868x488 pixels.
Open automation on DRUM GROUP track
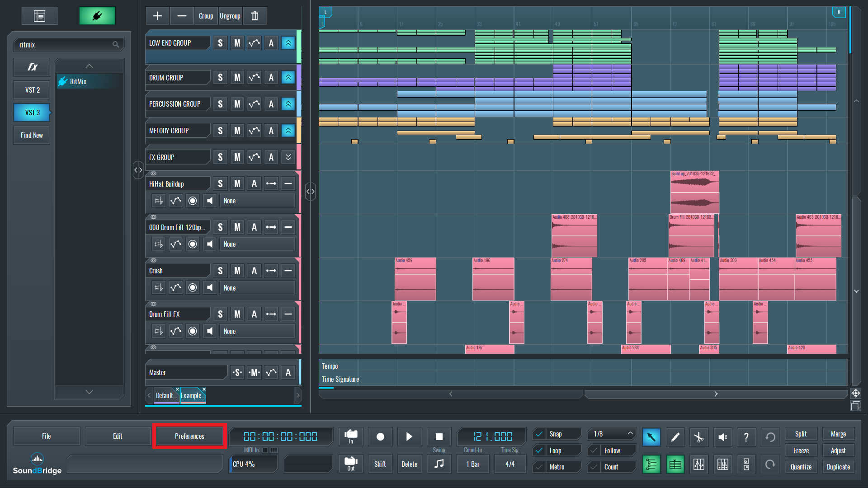[x=254, y=78]
